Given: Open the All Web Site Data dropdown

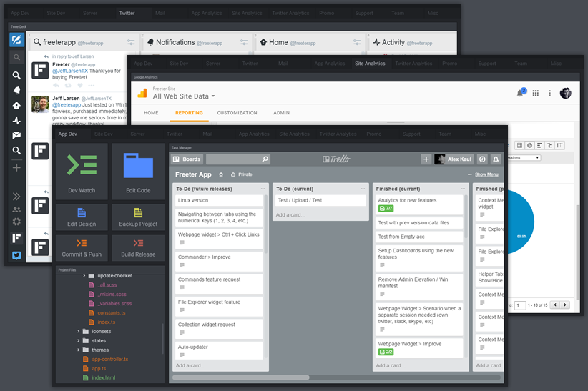Looking at the screenshot, I should click(184, 96).
